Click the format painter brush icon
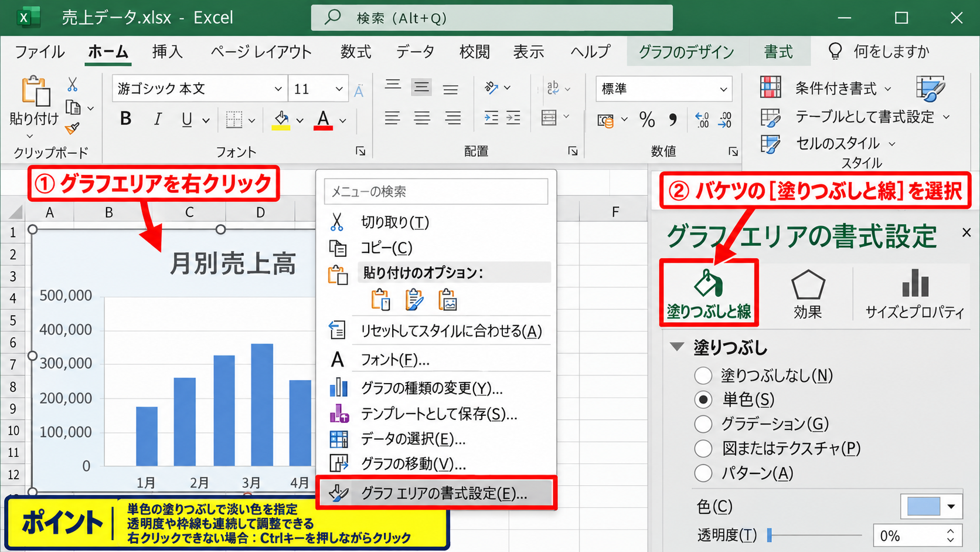 click(72, 128)
